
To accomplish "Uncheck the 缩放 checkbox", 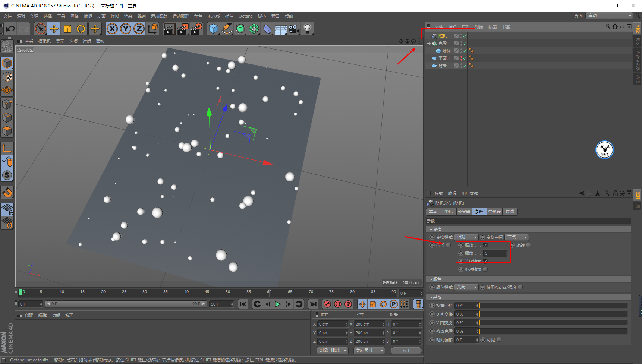I will coord(485,245).
